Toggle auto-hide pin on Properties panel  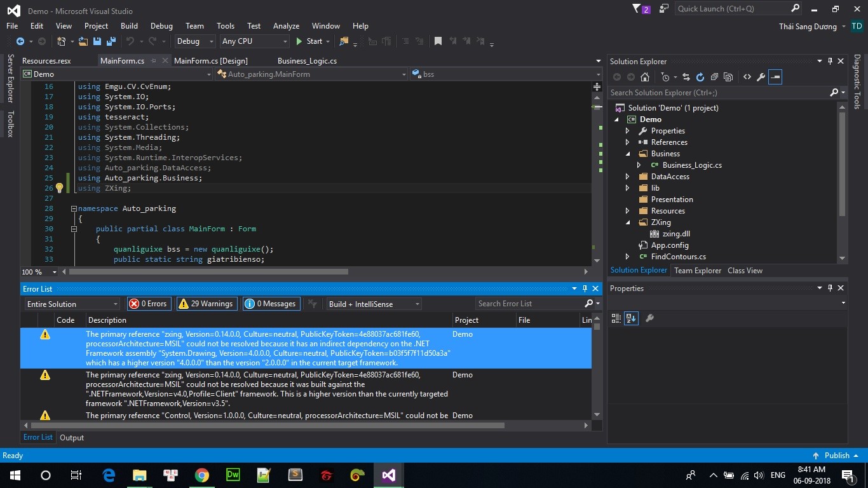830,288
